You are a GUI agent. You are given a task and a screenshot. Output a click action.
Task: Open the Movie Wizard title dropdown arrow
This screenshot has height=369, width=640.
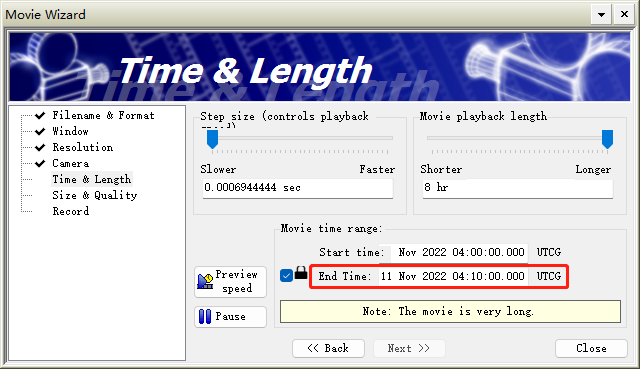(x=601, y=15)
